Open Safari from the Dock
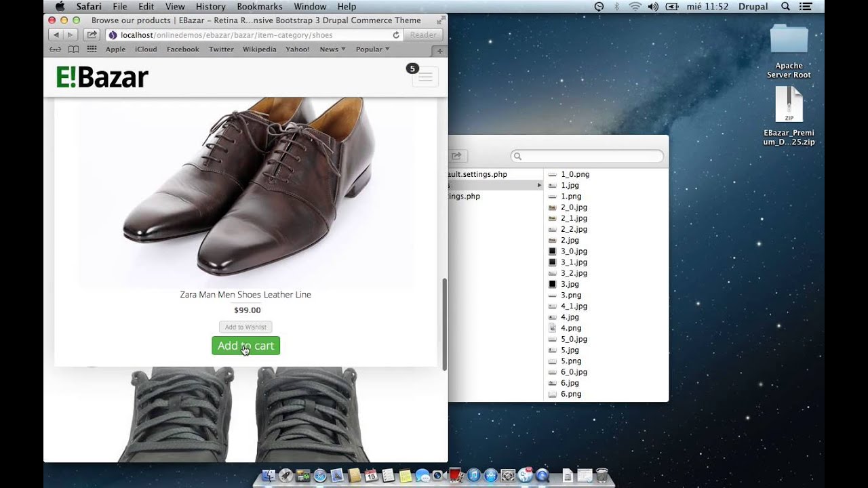The width and height of the screenshot is (868, 488). pyautogui.click(x=320, y=476)
